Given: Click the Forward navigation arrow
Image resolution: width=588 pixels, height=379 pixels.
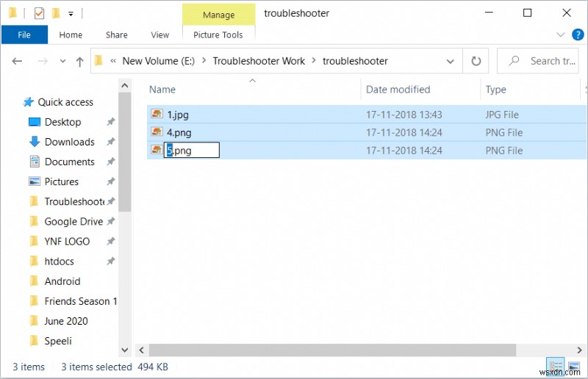Looking at the screenshot, I should coord(43,61).
